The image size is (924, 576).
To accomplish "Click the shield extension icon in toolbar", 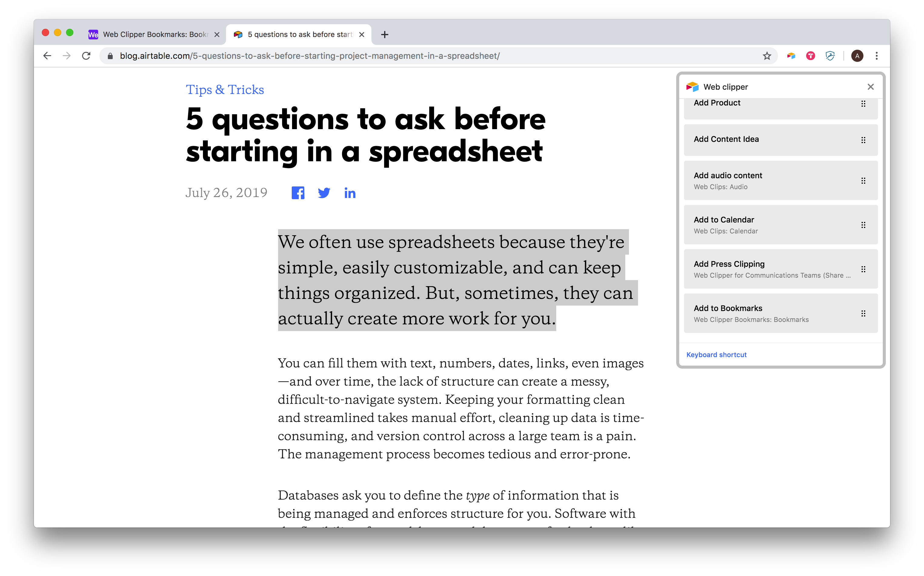I will 830,56.
